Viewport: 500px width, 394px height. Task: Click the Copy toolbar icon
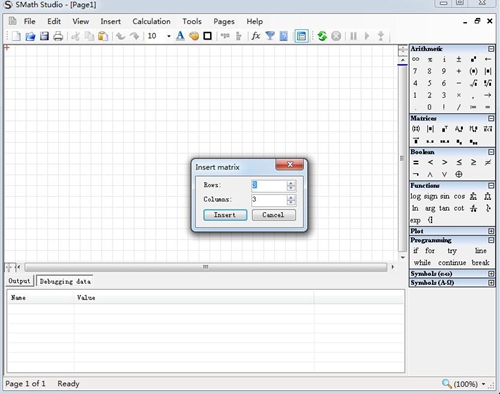tap(89, 36)
